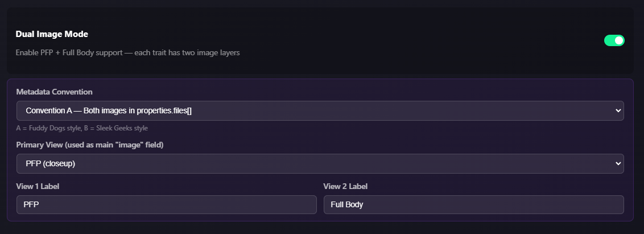Click the "Enable PFP + Full Body support" description
The width and height of the screenshot is (644, 234).
tap(127, 52)
